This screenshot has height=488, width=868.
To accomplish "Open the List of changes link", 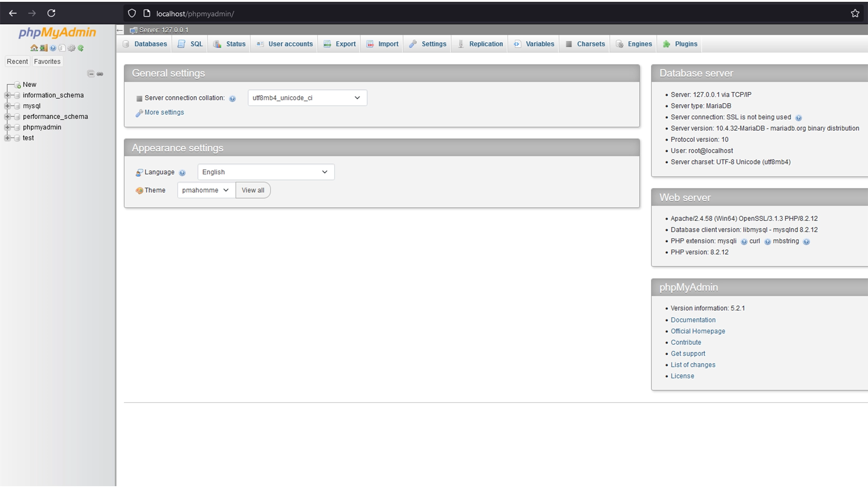I will click(x=693, y=365).
